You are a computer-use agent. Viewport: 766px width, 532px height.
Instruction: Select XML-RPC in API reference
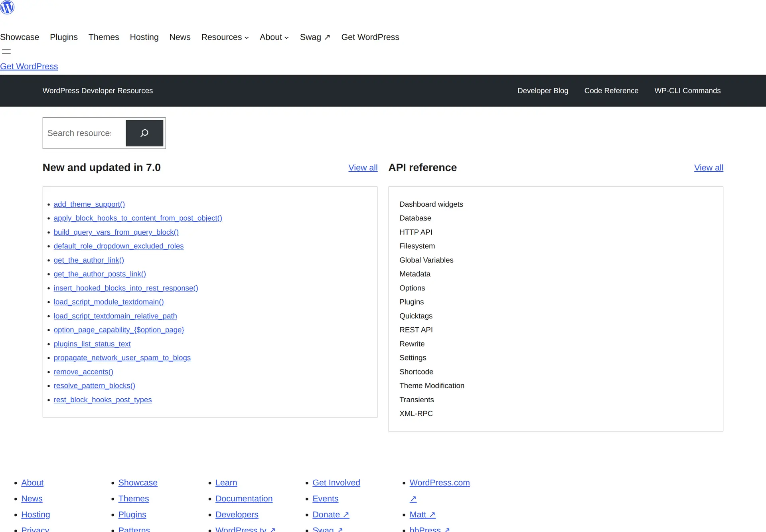(416, 414)
